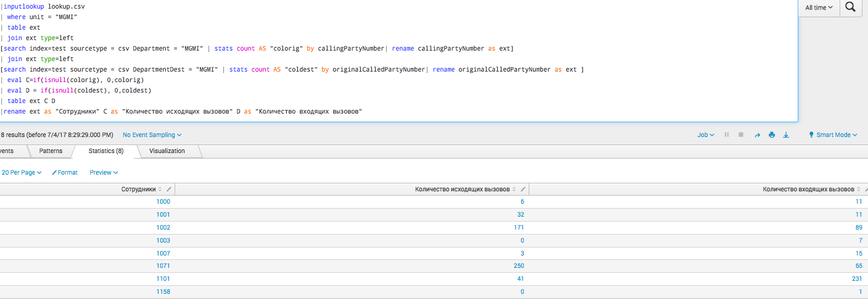Sort by Количество входящих вызовов arrows
The width and height of the screenshot is (868, 300).
point(859,190)
